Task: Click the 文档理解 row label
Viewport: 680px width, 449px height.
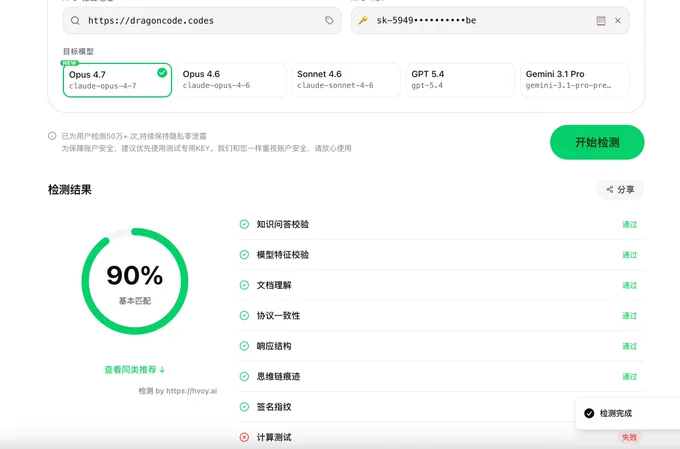Action: click(274, 285)
